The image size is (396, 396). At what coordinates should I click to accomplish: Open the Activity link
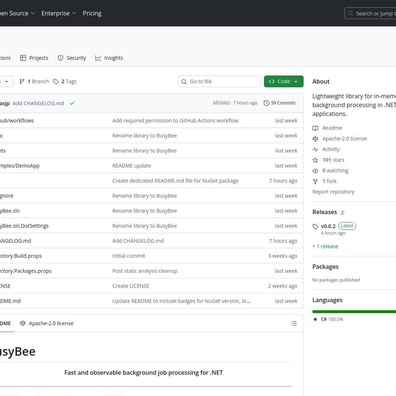click(331, 149)
